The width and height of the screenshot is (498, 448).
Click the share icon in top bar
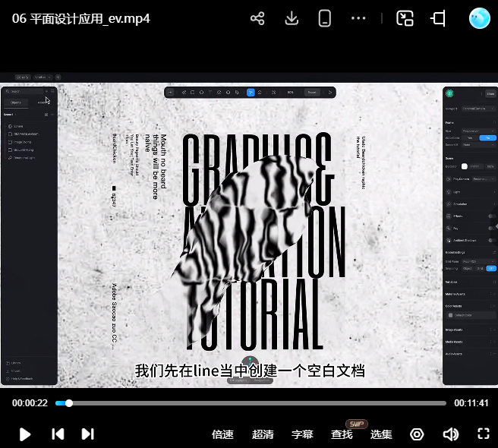[257, 18]
